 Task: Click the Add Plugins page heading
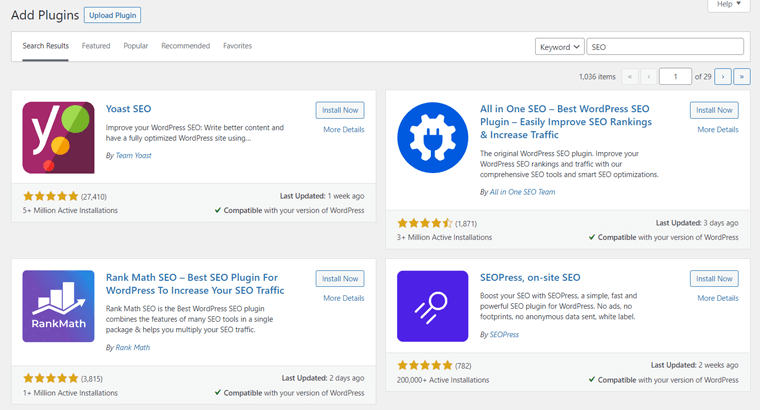(45, 15)
